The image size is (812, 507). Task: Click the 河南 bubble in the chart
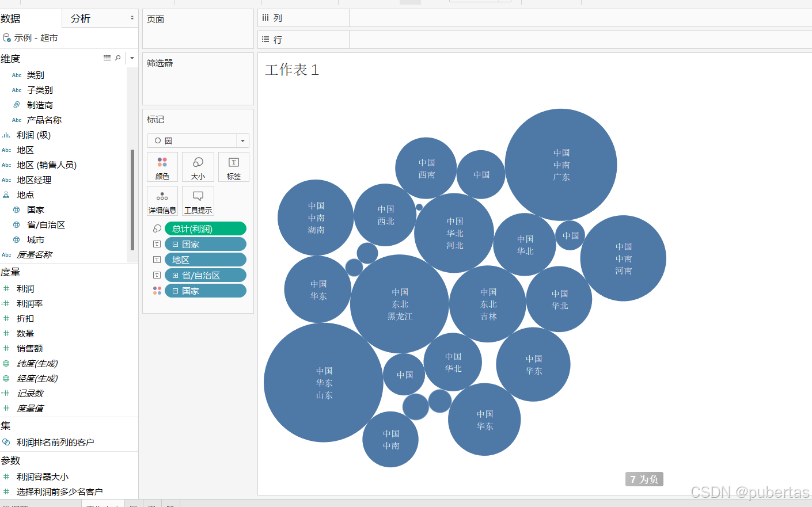point(623,258)
